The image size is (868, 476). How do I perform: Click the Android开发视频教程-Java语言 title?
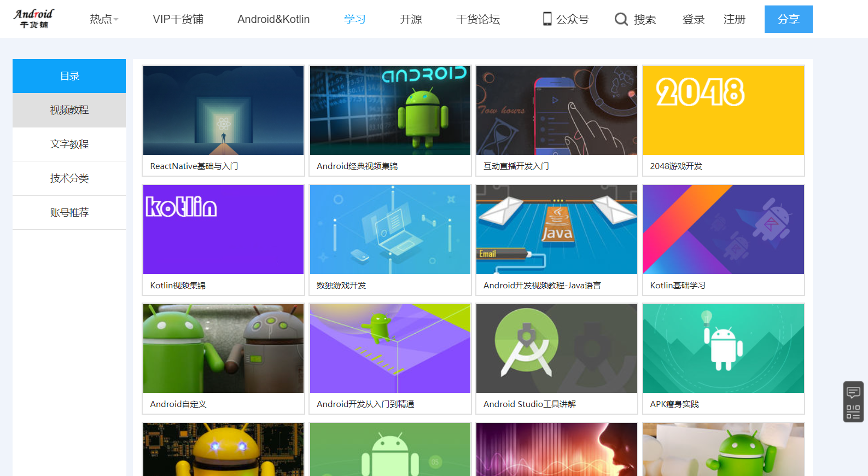542,286
